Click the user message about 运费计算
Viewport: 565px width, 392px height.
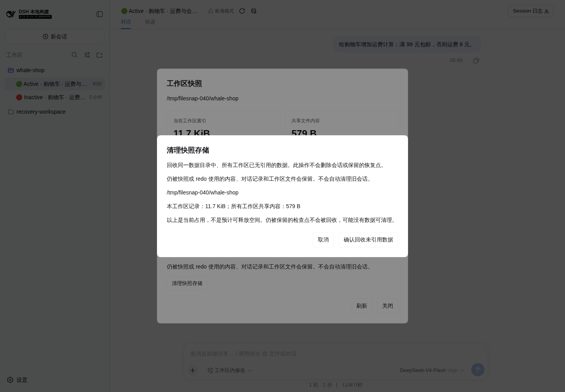pos(407,44)
